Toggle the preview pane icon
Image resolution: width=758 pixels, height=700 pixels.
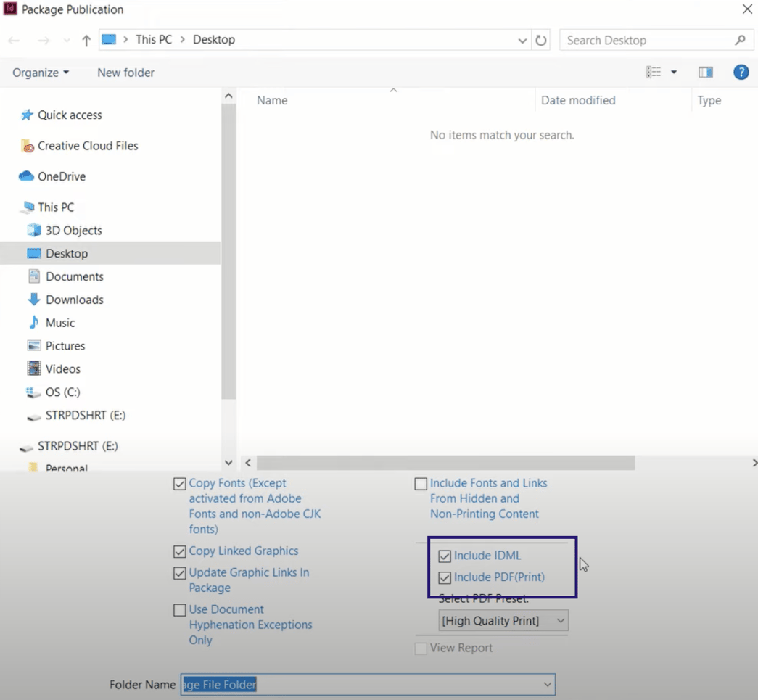click(706, 72)
